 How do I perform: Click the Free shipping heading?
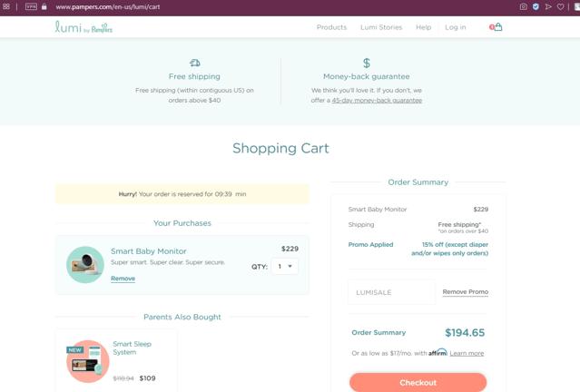[194, 76]
